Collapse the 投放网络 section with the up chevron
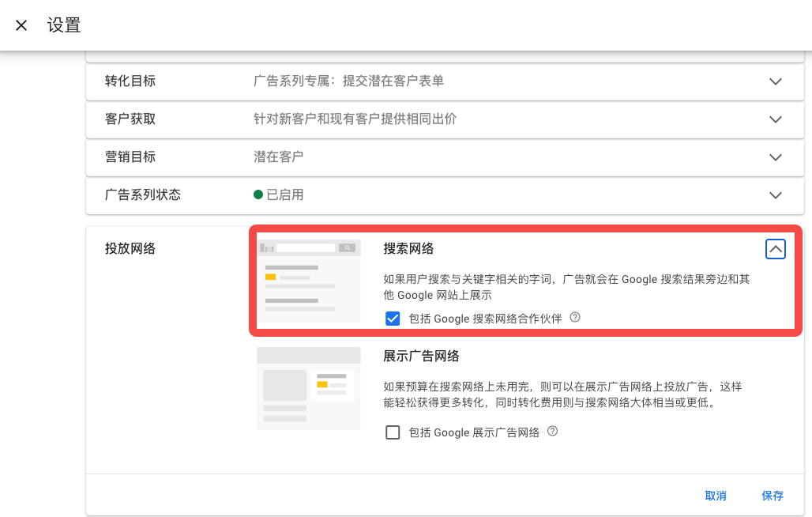The height and width of the screenshot is (517, 812). click(x=775, y=249)
